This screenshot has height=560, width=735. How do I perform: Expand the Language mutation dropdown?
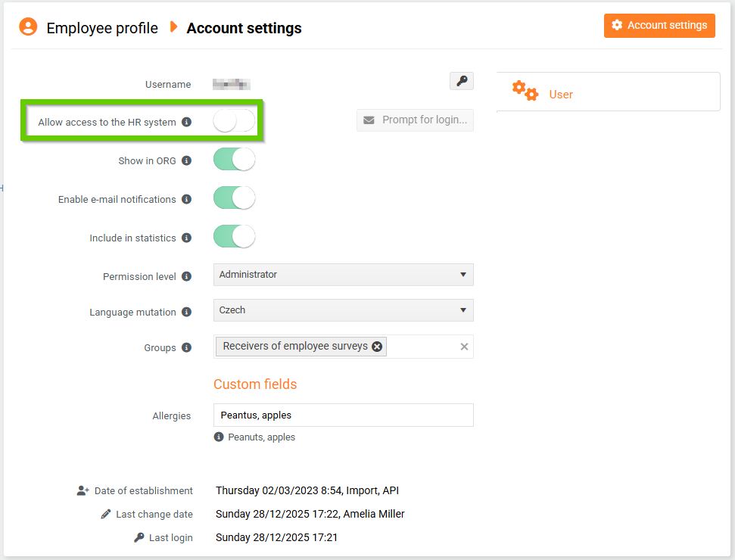pos(343,310)
